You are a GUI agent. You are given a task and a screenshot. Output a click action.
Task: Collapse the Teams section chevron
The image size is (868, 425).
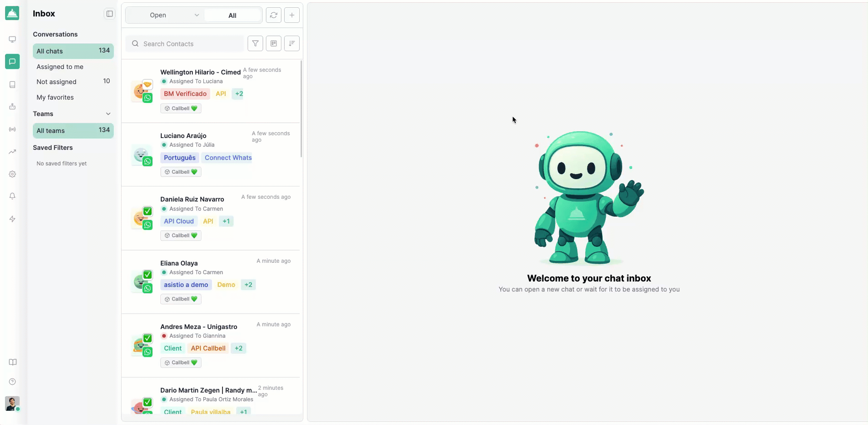(108, 114)
